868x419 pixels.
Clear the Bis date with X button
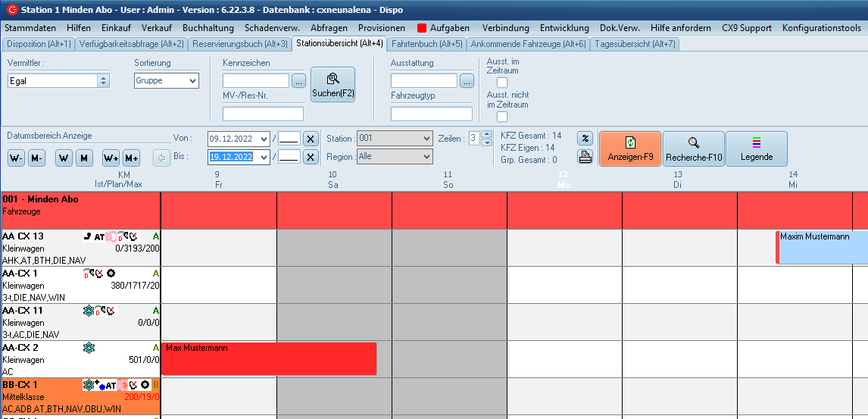tap(310, 157)
